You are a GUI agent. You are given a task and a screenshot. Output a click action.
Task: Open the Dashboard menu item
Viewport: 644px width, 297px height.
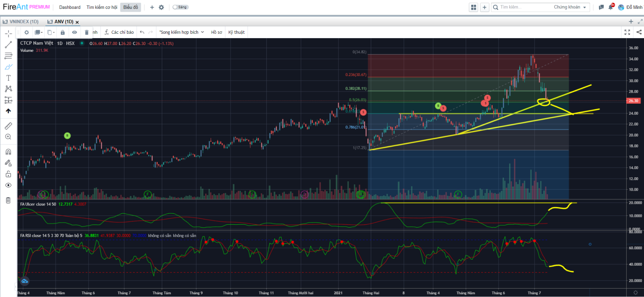coord(70,7)
